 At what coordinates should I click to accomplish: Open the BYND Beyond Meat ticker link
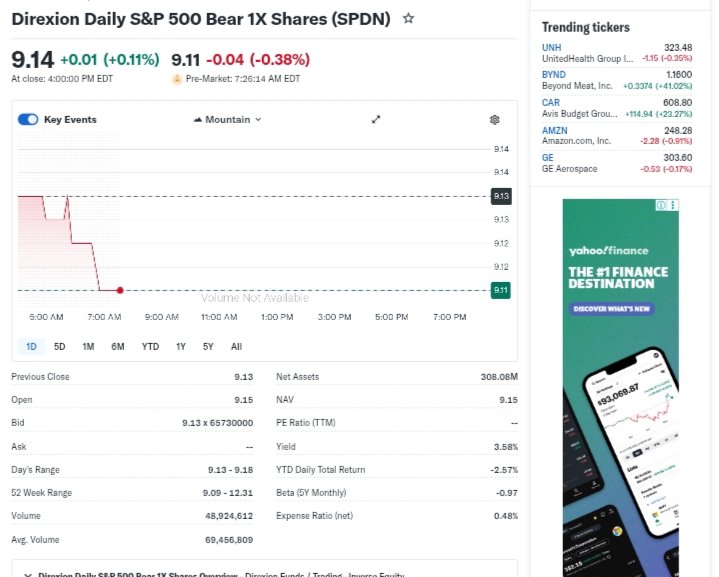[x=553, y=75]
